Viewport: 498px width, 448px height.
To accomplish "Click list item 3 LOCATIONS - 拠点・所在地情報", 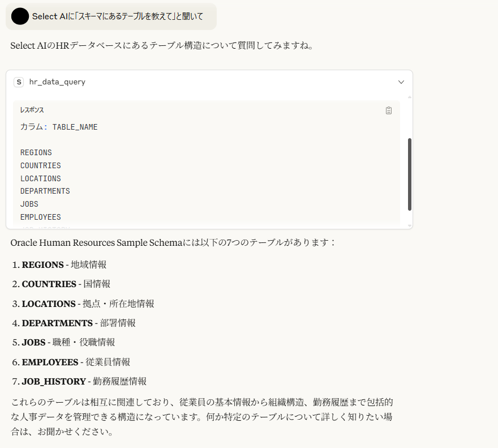I will 83,304.
